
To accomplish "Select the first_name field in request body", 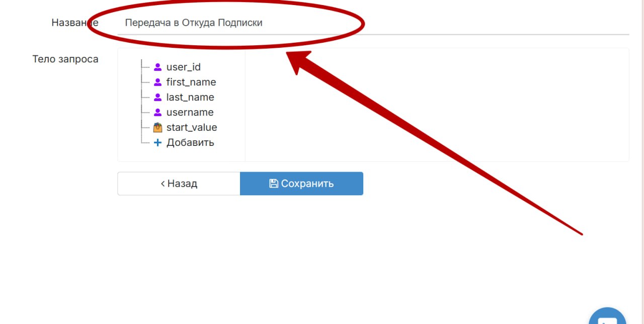I will [x=191, y=82].
